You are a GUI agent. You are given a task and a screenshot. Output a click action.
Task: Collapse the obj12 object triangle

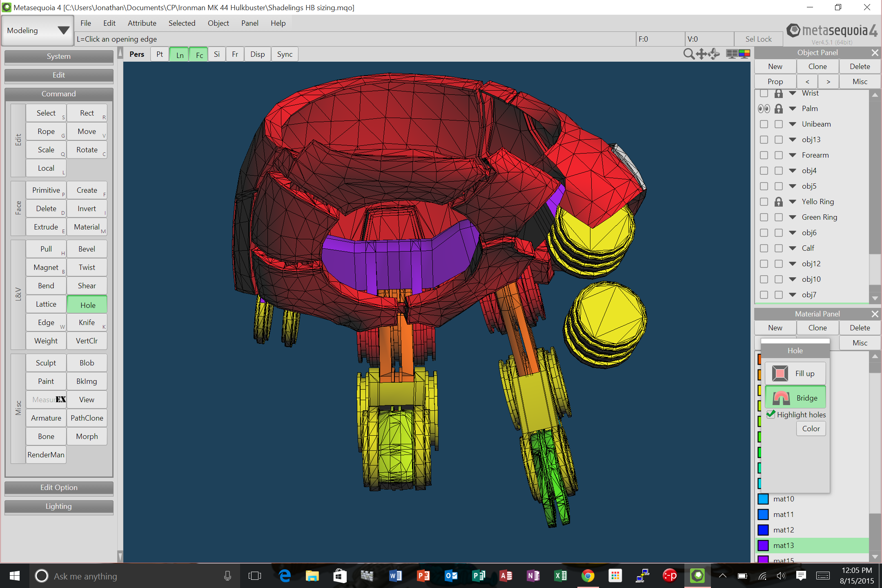[793, 264]
